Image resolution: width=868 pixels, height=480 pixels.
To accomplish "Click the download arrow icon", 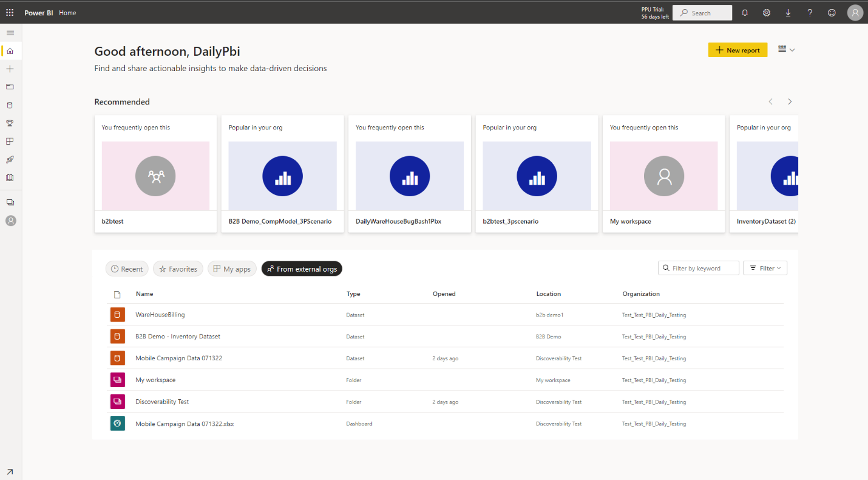I will (788, 13).
